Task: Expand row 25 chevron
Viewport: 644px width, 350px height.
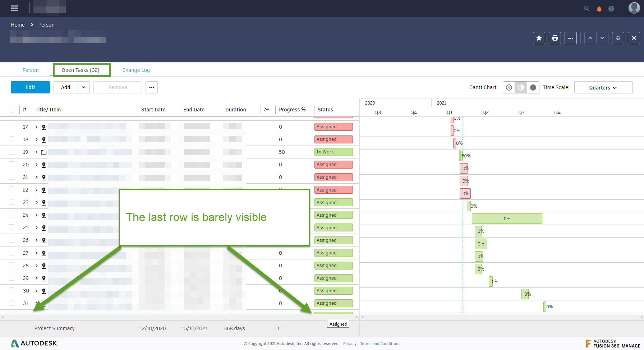Action: [36, 227]
